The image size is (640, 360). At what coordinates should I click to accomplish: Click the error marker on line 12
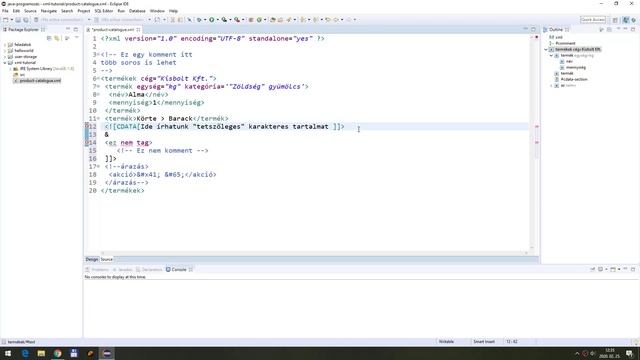87,126
